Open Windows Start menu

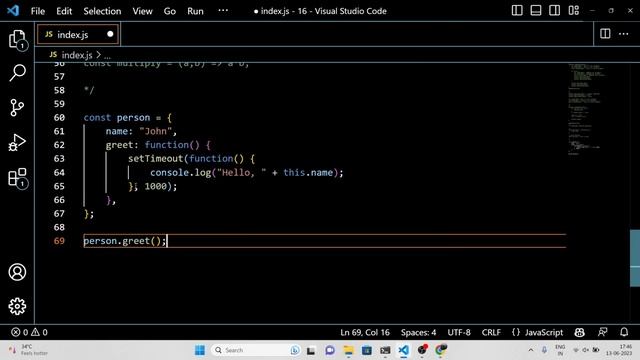pyautogui.click(x=200, y=350)
